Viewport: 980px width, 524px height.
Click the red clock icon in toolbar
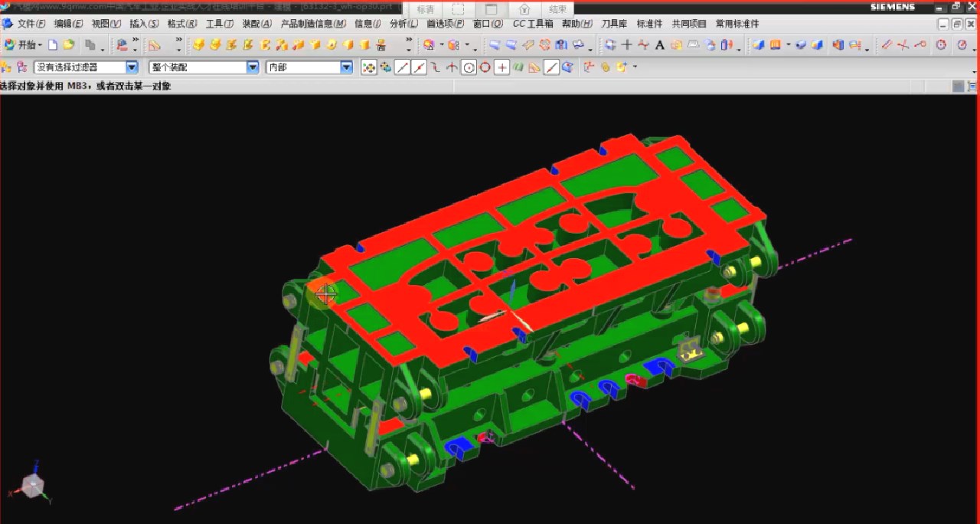tap(941, 45)
